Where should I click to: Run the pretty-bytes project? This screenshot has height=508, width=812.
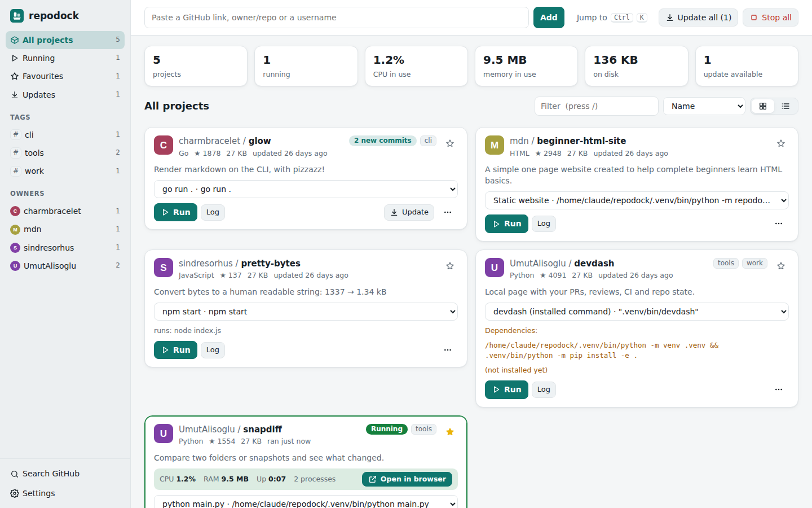click(175, 350)
